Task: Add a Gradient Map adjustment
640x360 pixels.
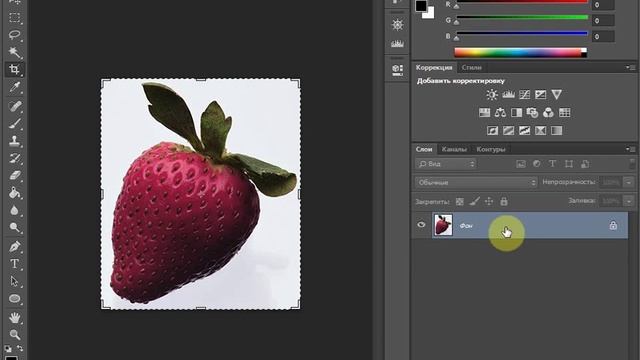Action: point(556,131)
